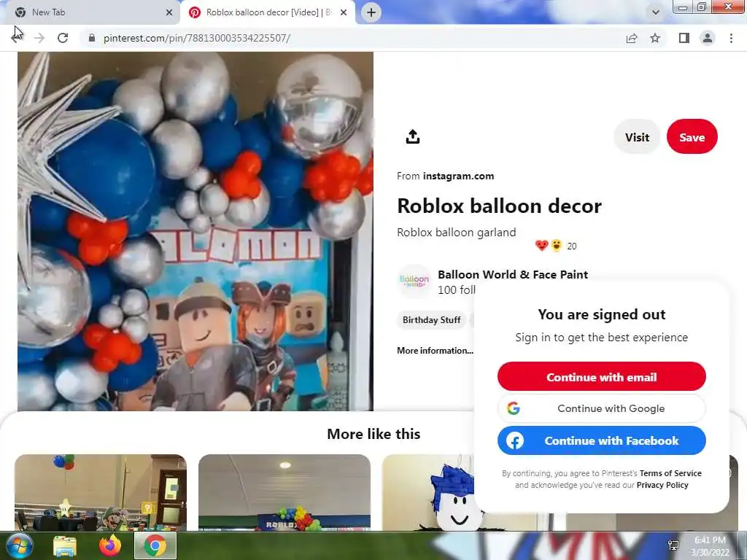Save the pin with the Save button
Viewport: 747px width, 560px height.
coord(692,137)
